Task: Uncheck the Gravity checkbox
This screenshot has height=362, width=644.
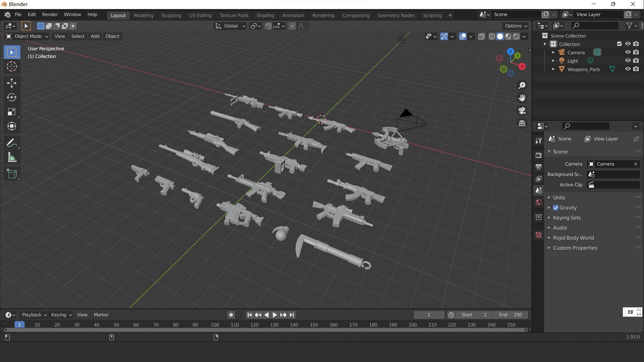Action: point(556,208)
